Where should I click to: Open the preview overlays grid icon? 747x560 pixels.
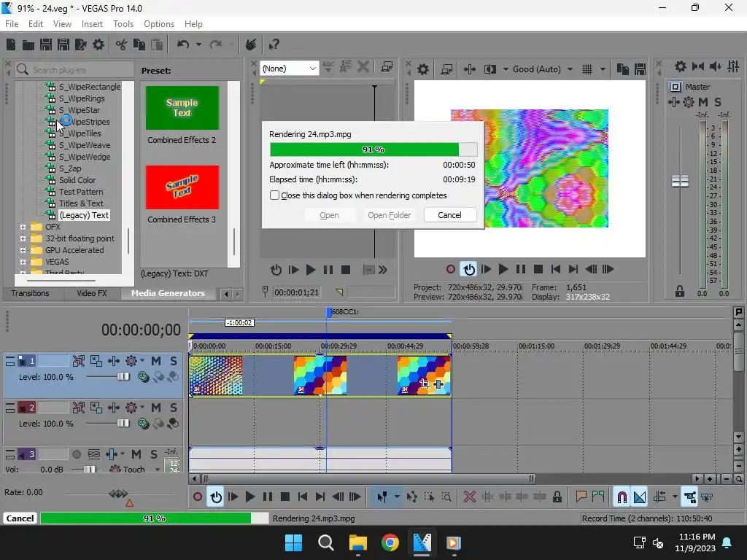click(x=587, y=69)
